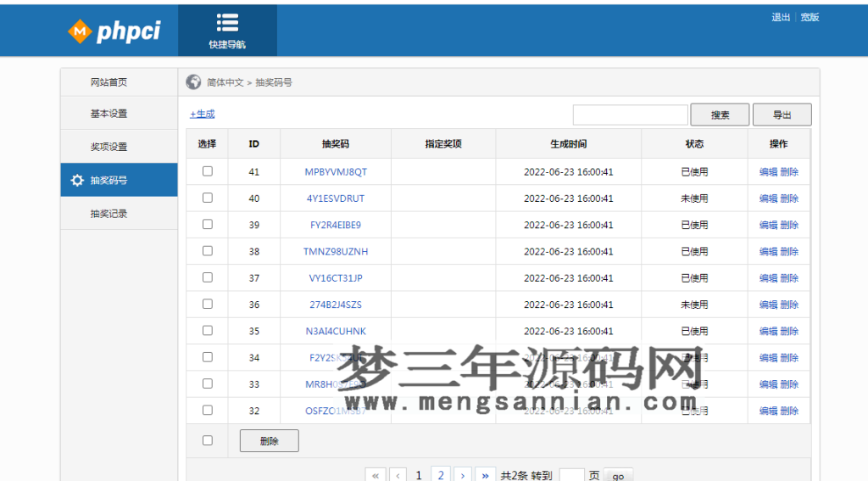Image resolution: width=868 pixels, height=481 pixels.
Task: Click the globe icon in breadcrumb
Action: click(193, 82)
